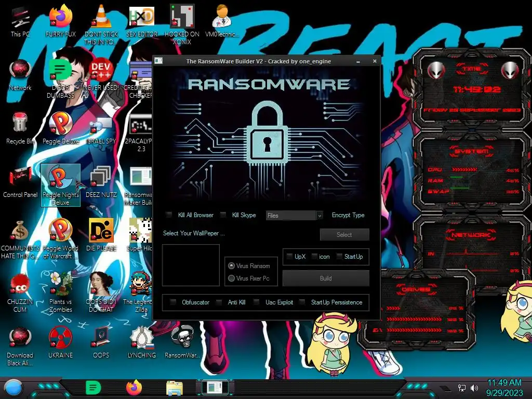
Task: Open the NEVER USED Dev C++ icon
Action: 101,75
